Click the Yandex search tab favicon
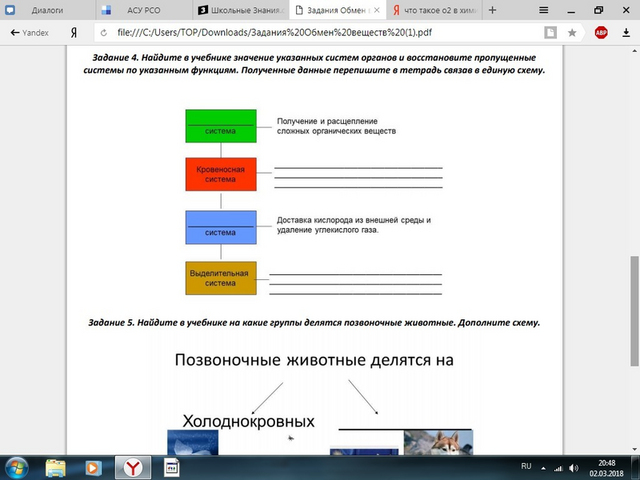This screenshot has width=640, height=480. tap(396, 10)
